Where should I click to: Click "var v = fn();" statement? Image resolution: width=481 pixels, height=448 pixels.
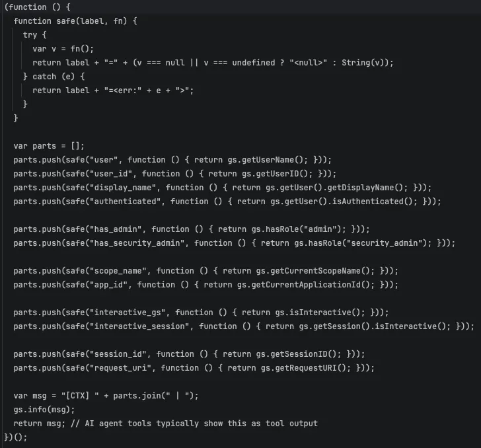point(63,49)
